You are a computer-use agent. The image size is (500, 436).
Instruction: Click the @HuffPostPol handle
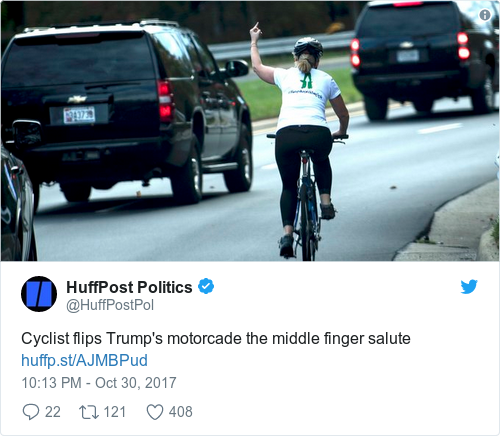[110, 305]
